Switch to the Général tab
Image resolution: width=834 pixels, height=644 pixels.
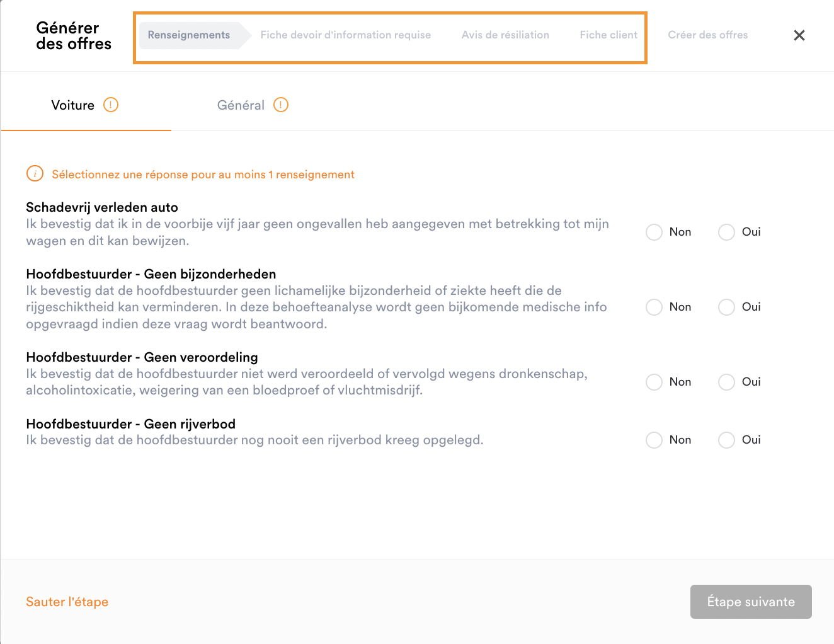coord(253,105)
